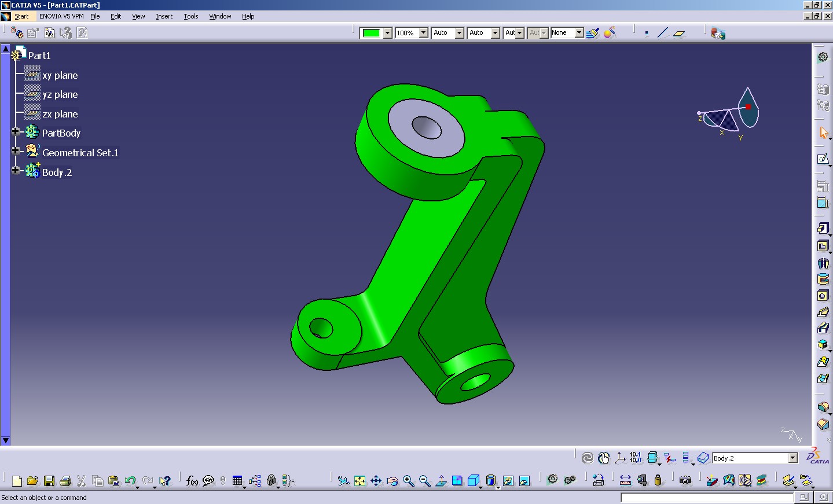Toggle Hide/Show icon
833x504 pixels.
pyautogui.click(x=508, y=481)
